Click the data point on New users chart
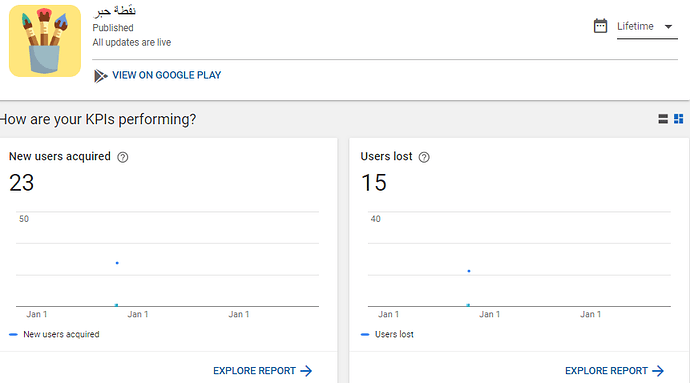Image resolution: width=690 pixels, height=383 pixels. tap(117, 263)
